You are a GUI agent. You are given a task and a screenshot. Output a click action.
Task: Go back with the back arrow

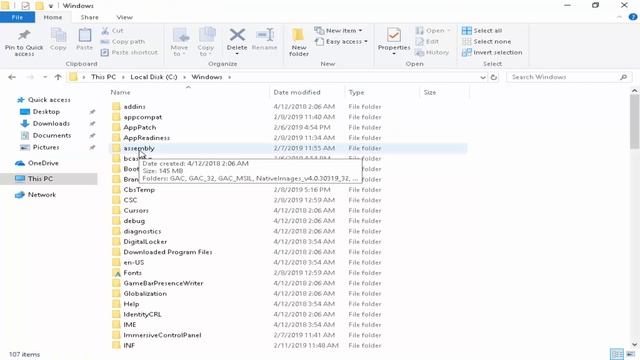[x=12, y=77]
